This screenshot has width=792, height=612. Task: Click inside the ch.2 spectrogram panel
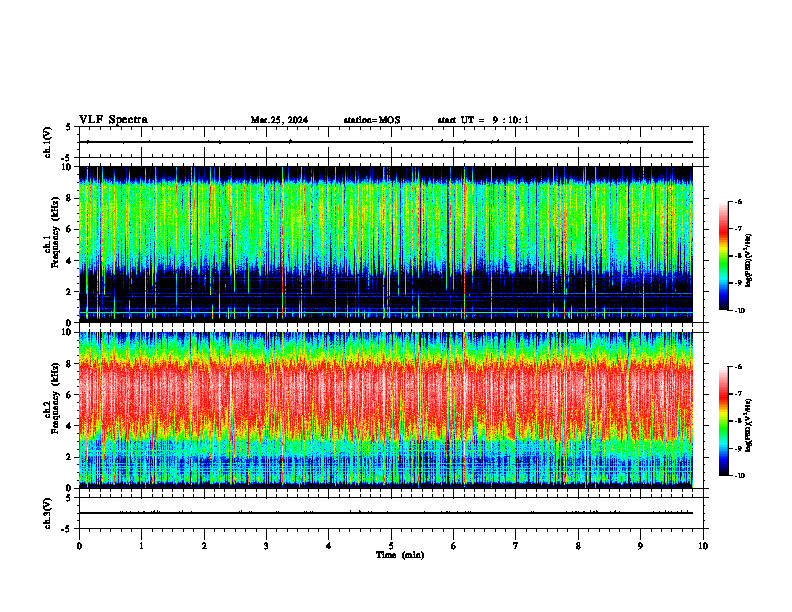[386, 410]
